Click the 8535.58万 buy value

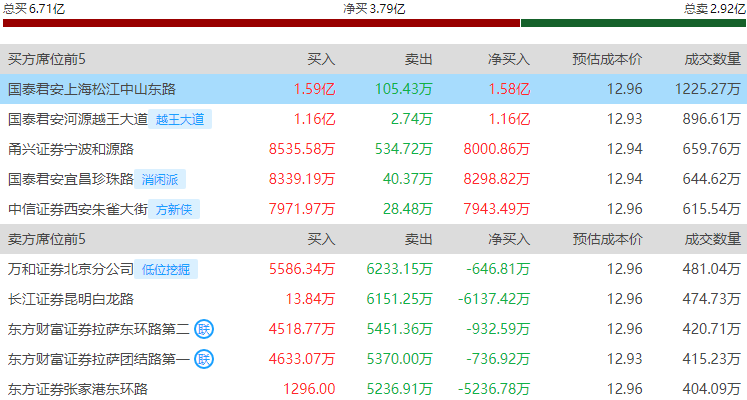tap(302, 149)
